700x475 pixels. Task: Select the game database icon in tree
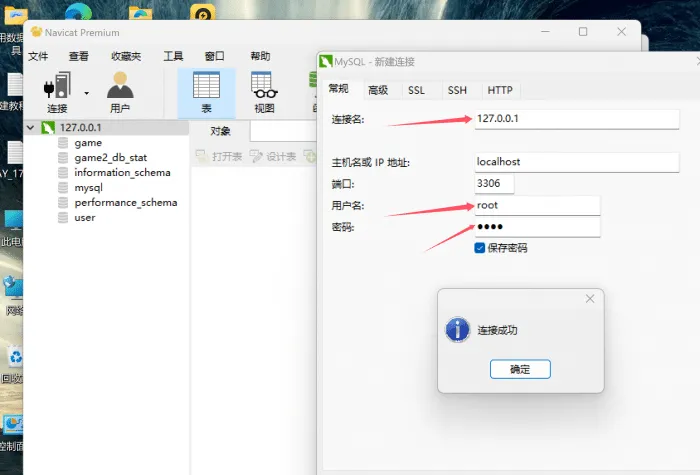[x=63, y=143]
